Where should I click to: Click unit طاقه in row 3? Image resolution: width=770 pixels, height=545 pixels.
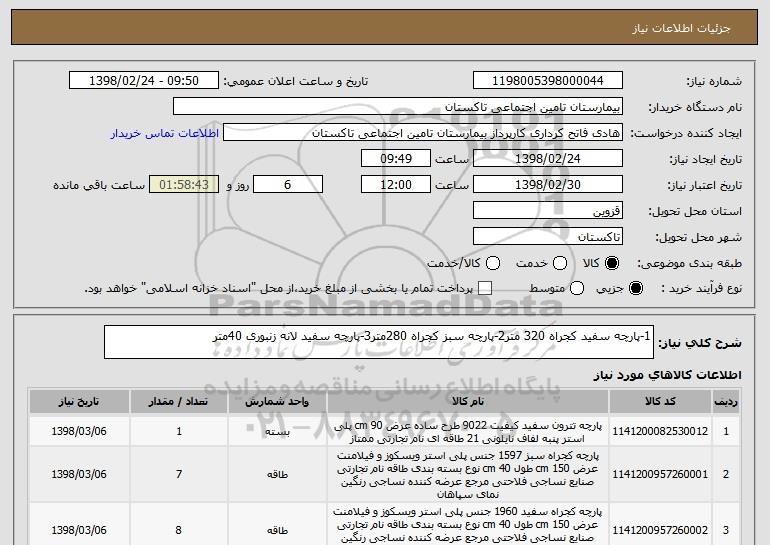click(x=277, y=530)
